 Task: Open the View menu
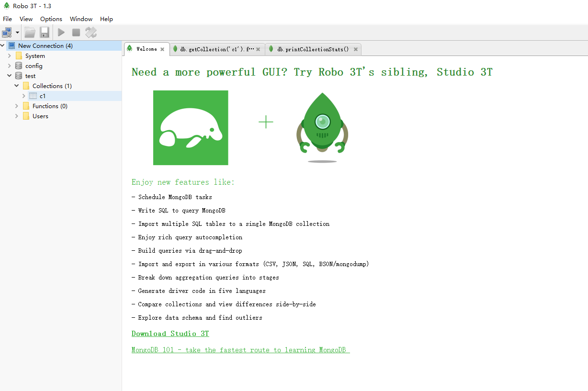(x=26, y=19)
